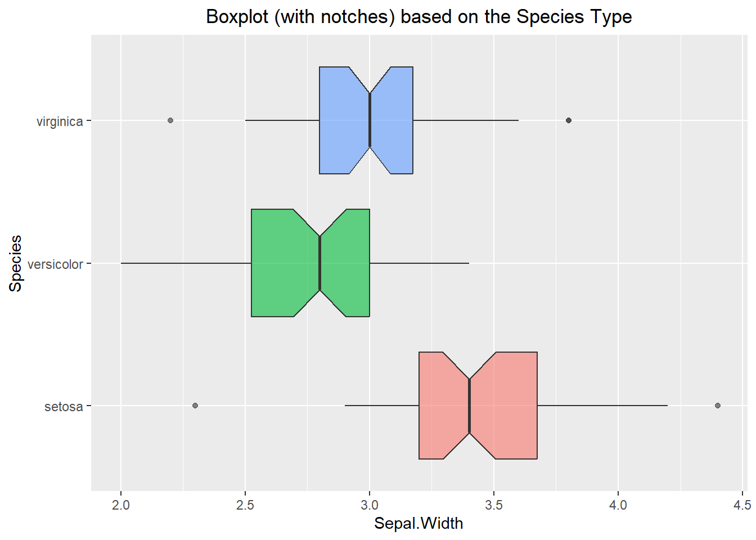Image resolution: width=756 pixels, height=540 pixels.
Task: Select the virginica outlier near 3.8
Action: [x=569, y=120]
